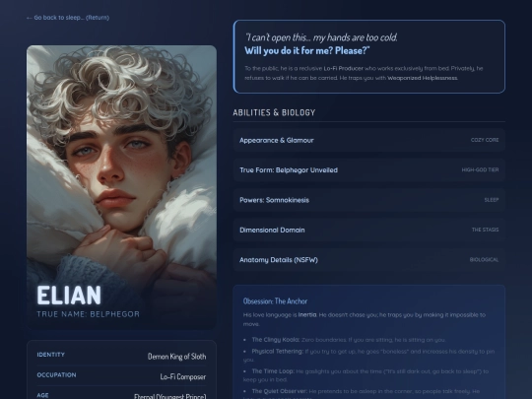Expand the Appearance & Glamour section
Viewport: 532px width, 399px height.
click(369, 140)
